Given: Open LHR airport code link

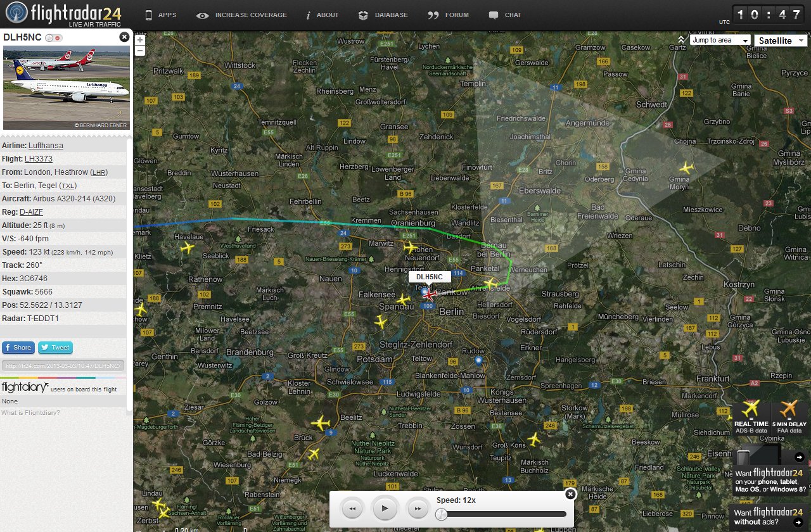Looking at the screenshot, I should [99, 172].
